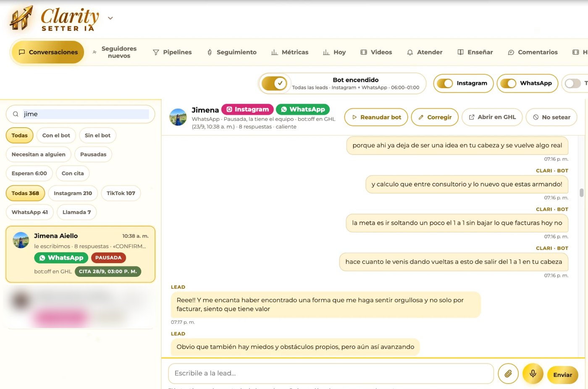
Task: Toggle the Bot encendido master switch
Action: tap(274, 84)
